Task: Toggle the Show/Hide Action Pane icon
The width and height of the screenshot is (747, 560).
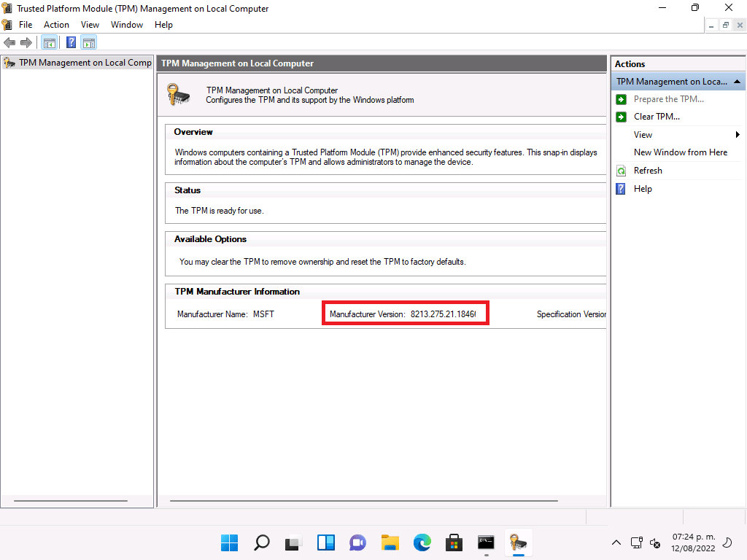Action: [x=89, y=43]
